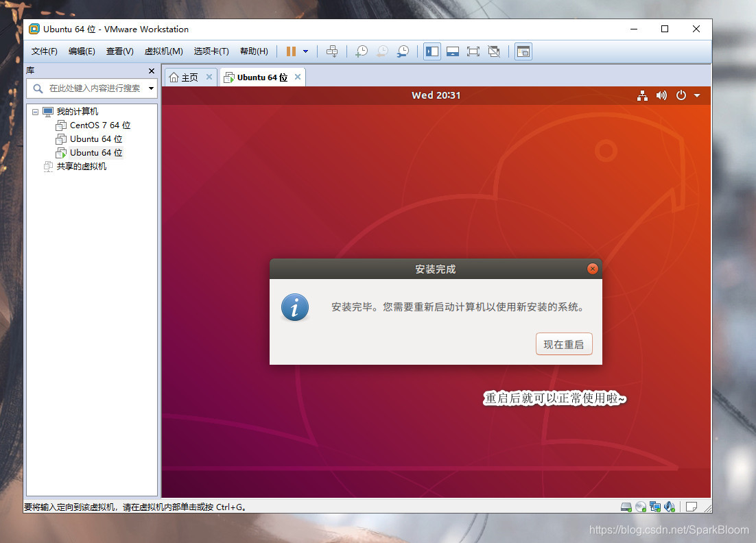Click the hard disk status bar icon

626,507
